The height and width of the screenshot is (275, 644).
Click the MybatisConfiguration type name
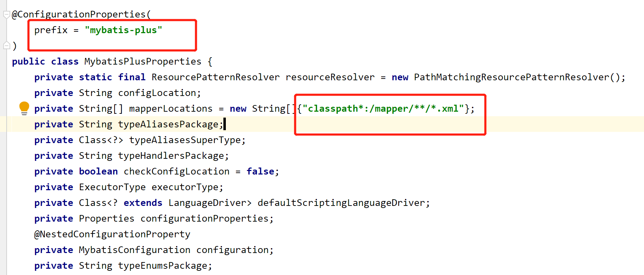[135, 250]
